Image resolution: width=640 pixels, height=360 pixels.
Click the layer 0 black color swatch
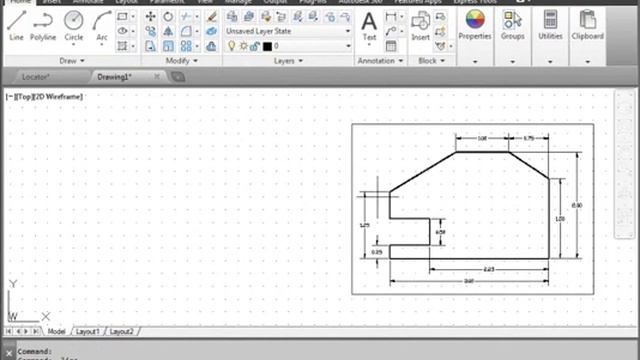pyautogui.click(x=267, y=47)
